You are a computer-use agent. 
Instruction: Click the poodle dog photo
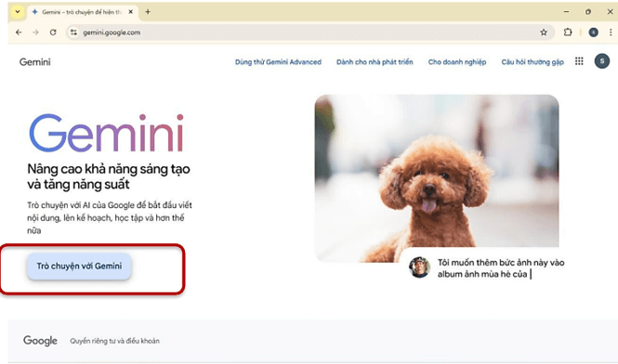437,178
